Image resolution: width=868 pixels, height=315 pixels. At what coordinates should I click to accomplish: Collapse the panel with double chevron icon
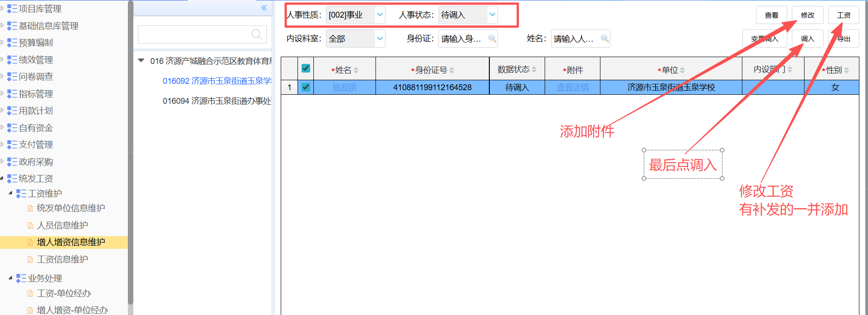[264, 8]
